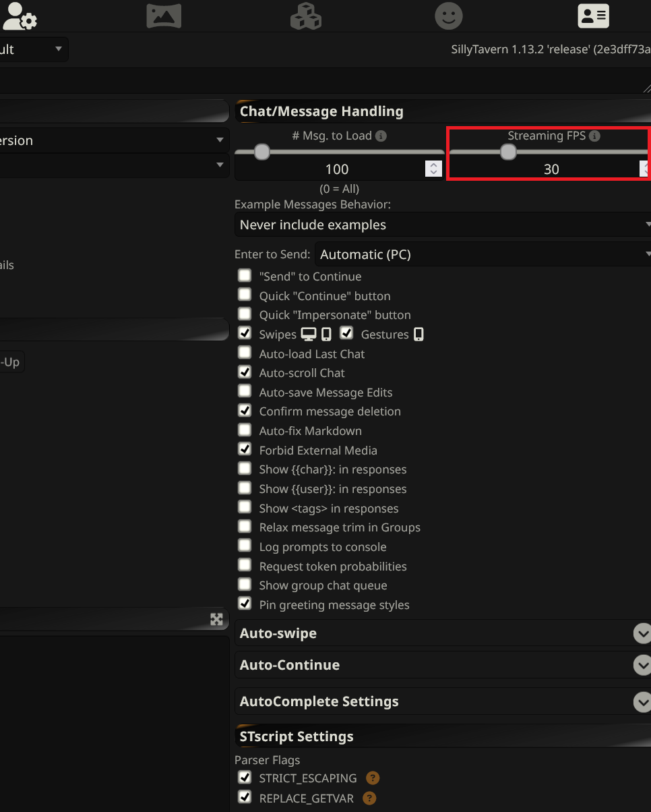
Task: Adjust the Streaming FPS slider
Action: coord(508,152)
